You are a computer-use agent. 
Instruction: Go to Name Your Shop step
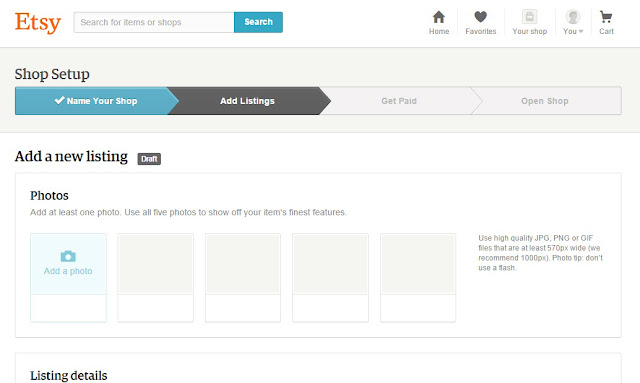(x=96, y=101)
